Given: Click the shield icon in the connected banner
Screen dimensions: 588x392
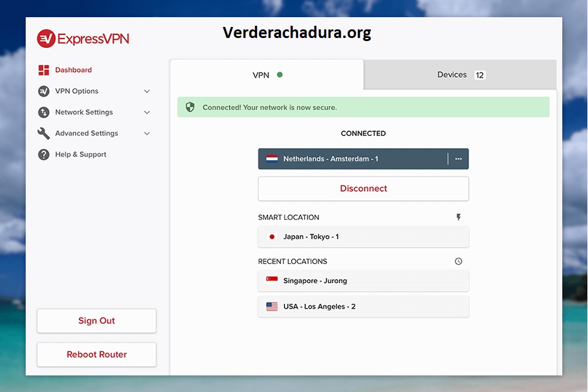Looking at the screenshot, I should pos(190,107).
